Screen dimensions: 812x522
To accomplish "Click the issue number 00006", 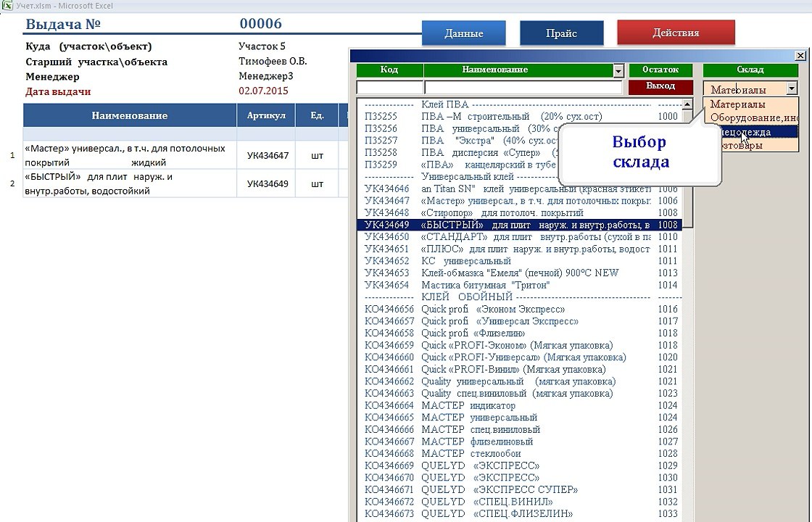I will pos(260,23).
